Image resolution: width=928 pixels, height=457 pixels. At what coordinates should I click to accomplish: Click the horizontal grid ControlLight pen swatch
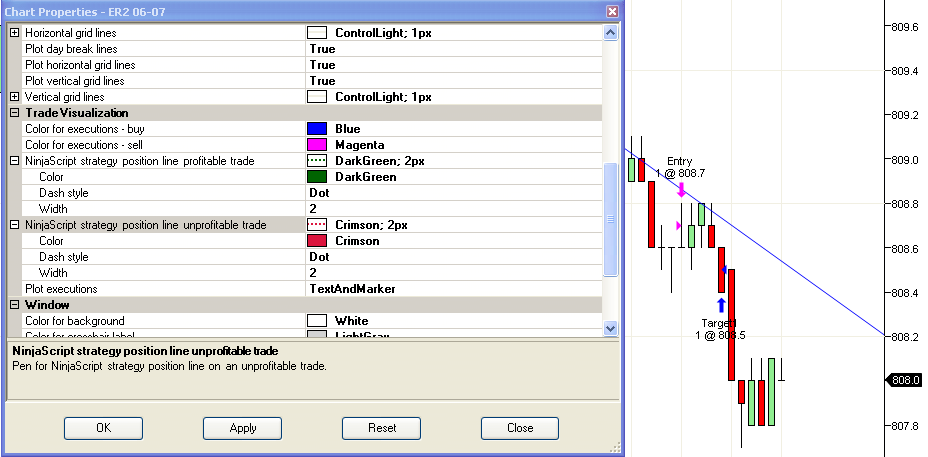(x=317, y=33)
